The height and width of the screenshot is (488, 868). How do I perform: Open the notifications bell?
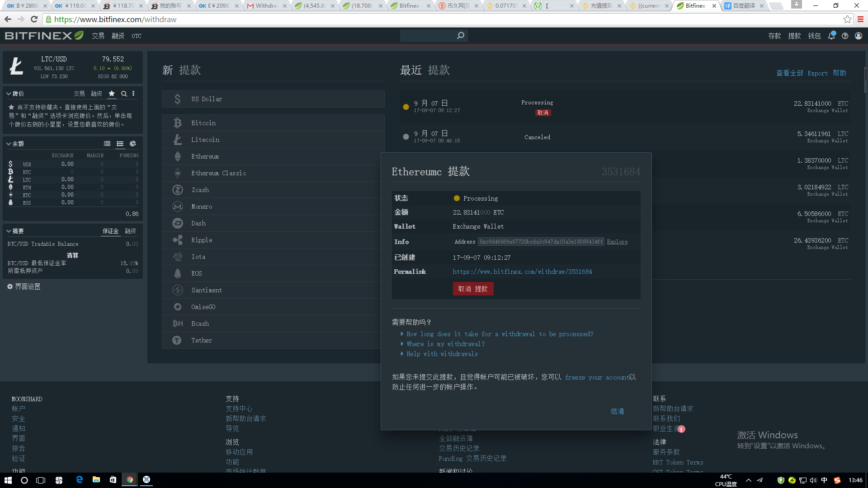pyautogui.click(x=831, y=36)
